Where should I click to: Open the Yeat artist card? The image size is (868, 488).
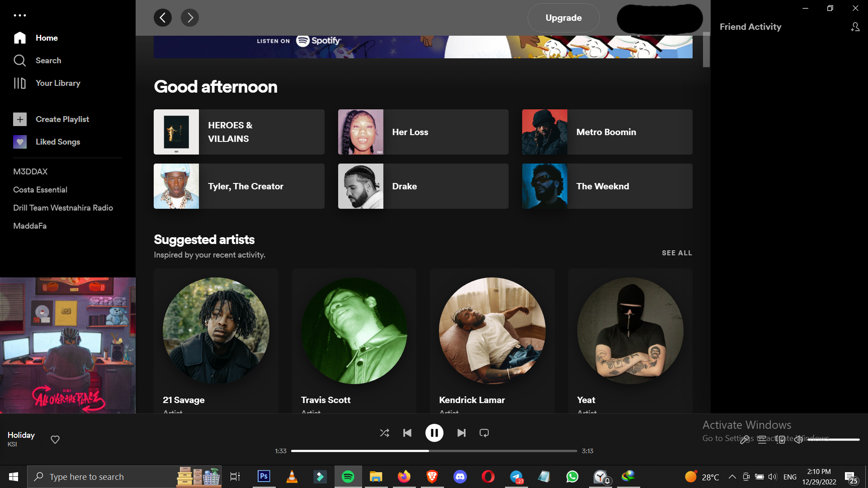630,341
